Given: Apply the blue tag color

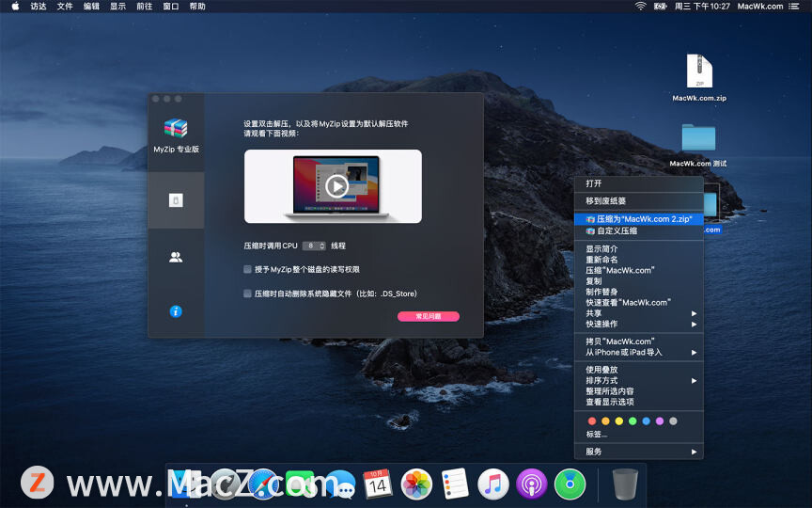Looking at the screenshot, I should point(646,421).
